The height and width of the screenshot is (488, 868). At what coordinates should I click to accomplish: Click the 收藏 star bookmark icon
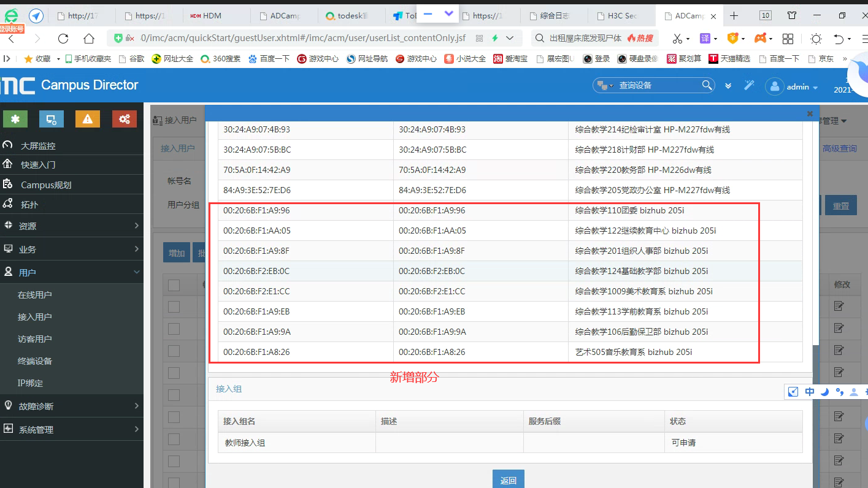tap(28, 59)
